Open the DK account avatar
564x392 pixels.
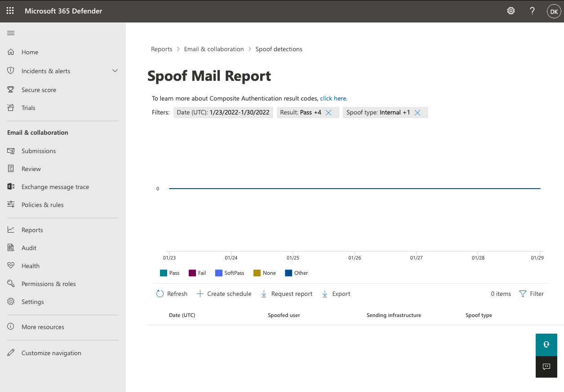click(x=553, y=11)
